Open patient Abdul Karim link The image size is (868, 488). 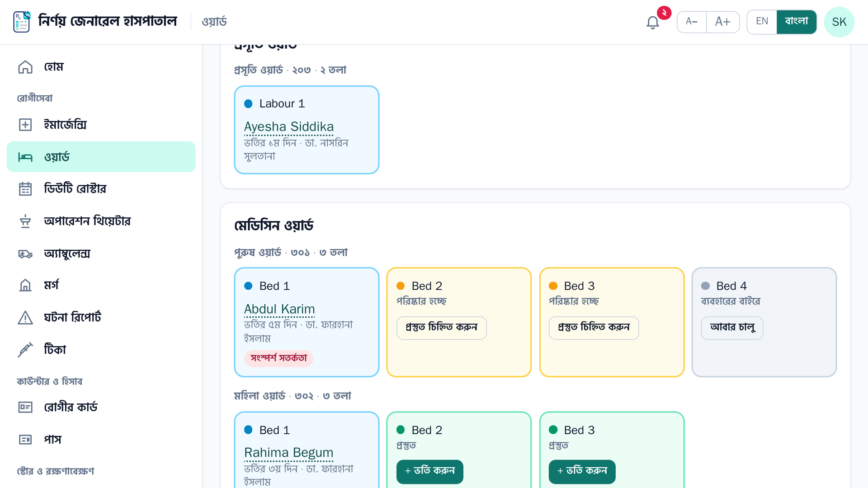tap(279, 309)
